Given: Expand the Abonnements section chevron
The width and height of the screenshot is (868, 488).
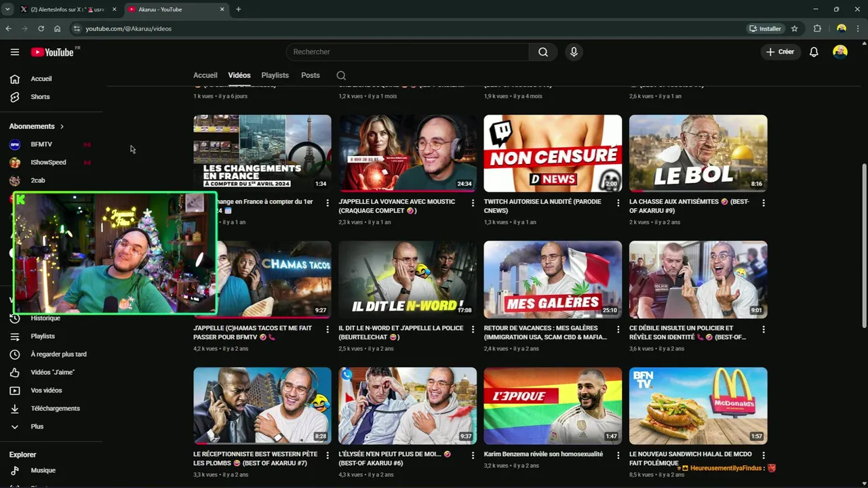Looking at the screenshot, I should pos(62,127).
